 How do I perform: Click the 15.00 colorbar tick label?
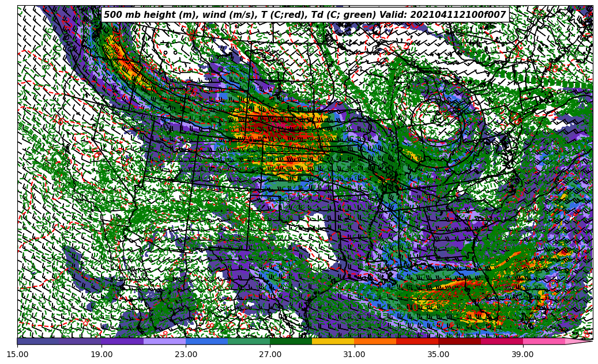(17, 355)
